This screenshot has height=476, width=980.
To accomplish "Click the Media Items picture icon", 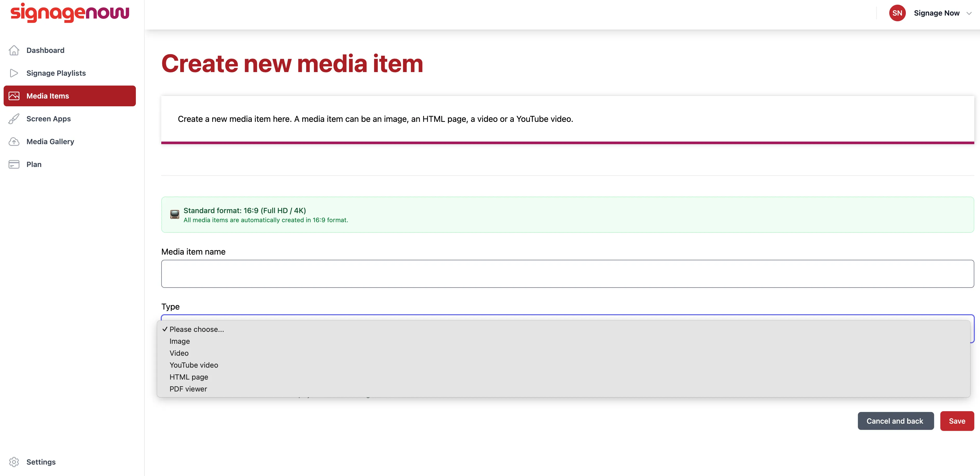I will (14, 96).
